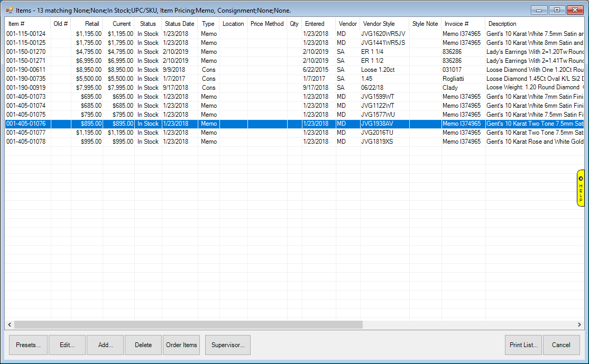589x364 pixels.
Task: Click the yellow HELP tab icon
Action: pyautogui.click(x=581, y=188)
